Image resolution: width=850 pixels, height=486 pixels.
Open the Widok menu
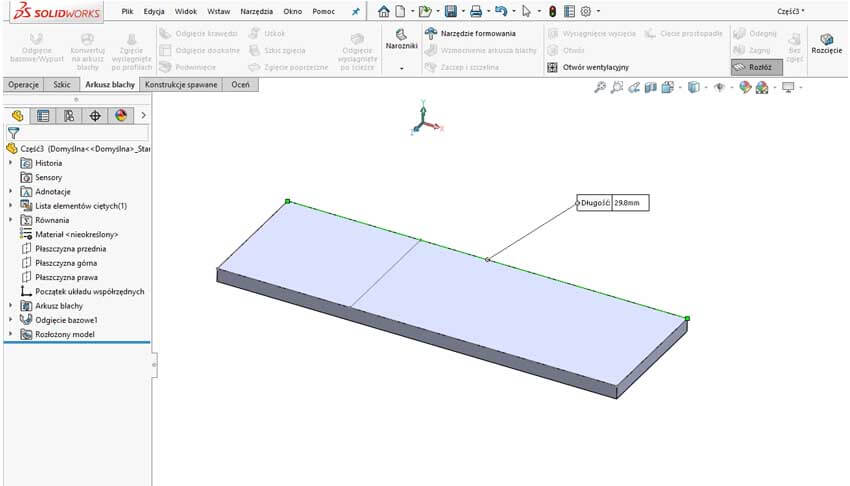point(185,11)
